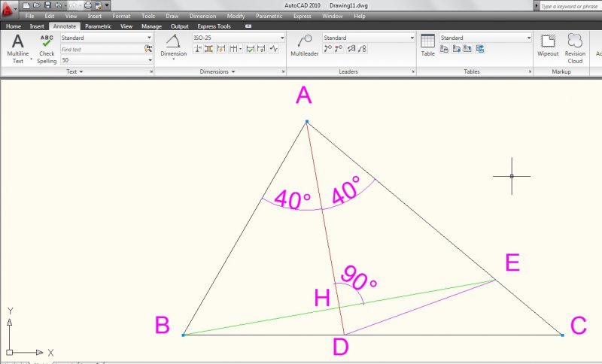Click the second small icon in the Tables panel
This screenshot has height=364, width=602.
[457, 49]
